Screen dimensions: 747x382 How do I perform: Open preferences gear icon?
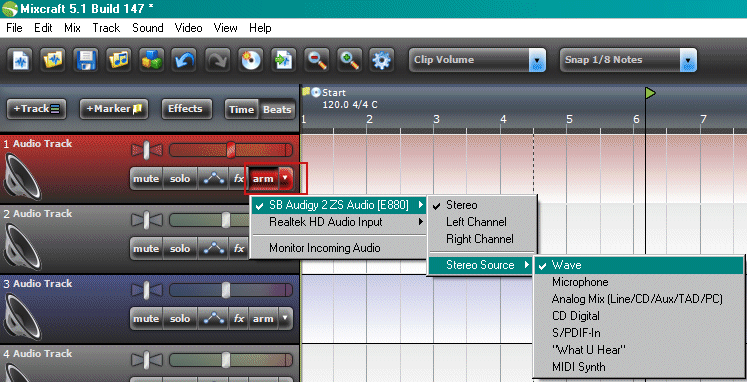pyautogui.click(x=382, y=60)
